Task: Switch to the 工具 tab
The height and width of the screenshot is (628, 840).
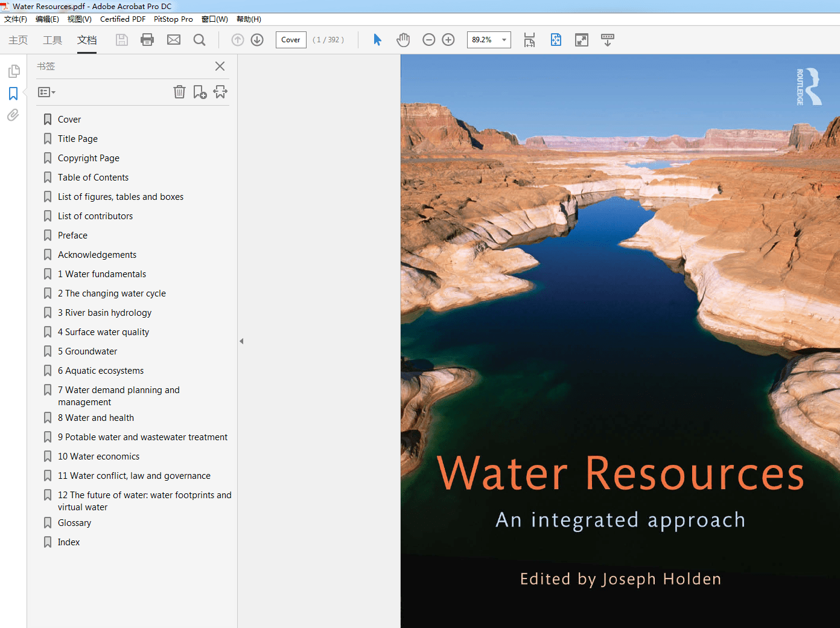Action: tap(52, 40)
